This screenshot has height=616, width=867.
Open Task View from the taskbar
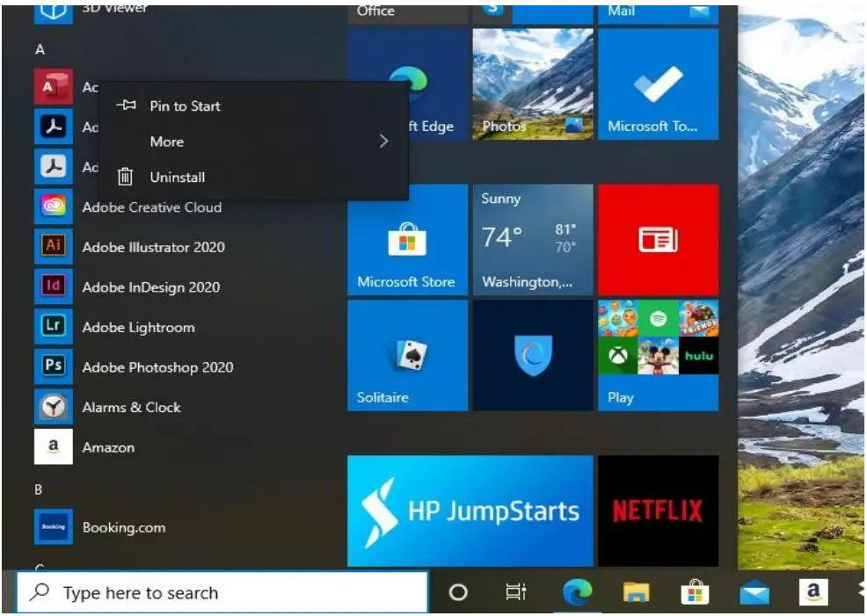tap(517, 592)
